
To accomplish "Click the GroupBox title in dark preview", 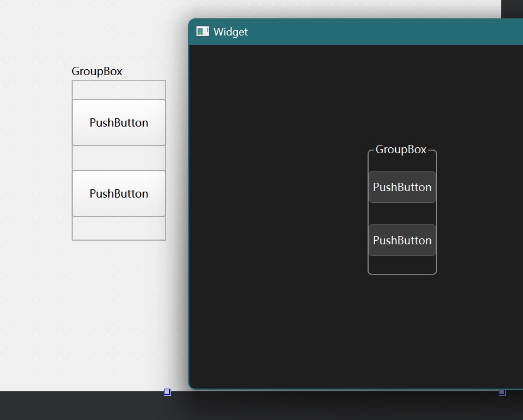I will coord(401,150).
